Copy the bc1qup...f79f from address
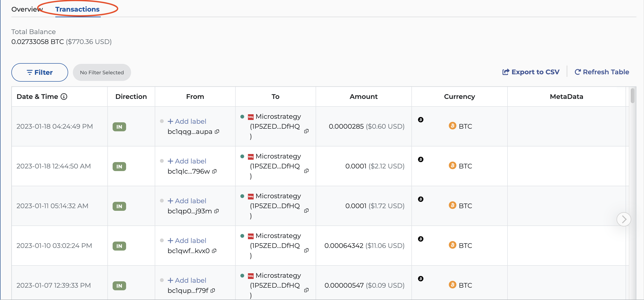Screen dimensions: 644x300 [x=213, y=291]
